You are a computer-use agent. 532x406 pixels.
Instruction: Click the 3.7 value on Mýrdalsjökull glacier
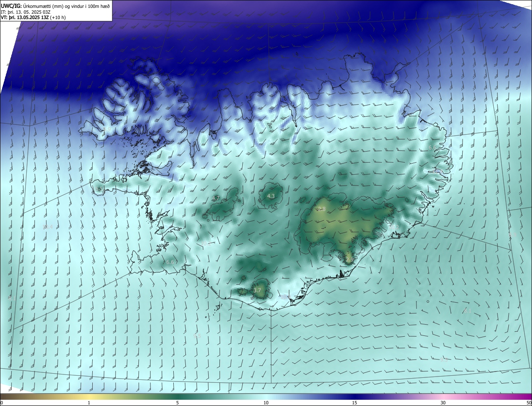click(257, 290)
